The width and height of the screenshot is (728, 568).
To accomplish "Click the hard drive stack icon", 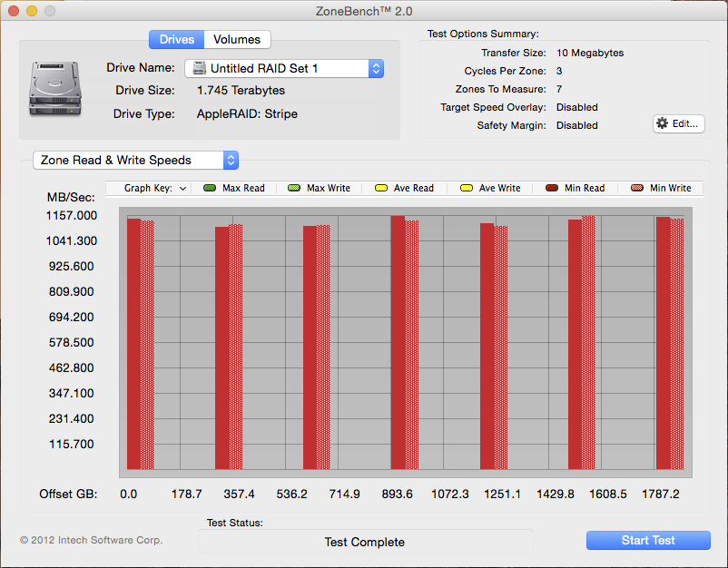I will (54, 88).
